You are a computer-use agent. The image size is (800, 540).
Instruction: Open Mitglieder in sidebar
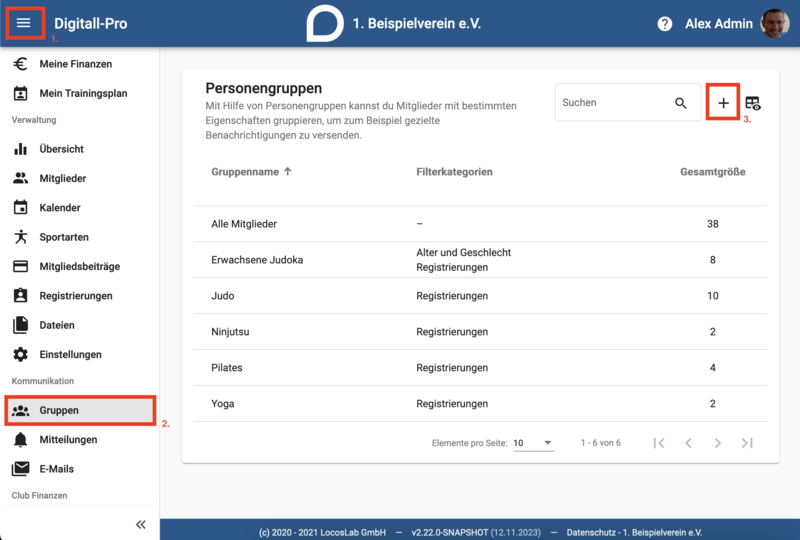click(80, 178)
